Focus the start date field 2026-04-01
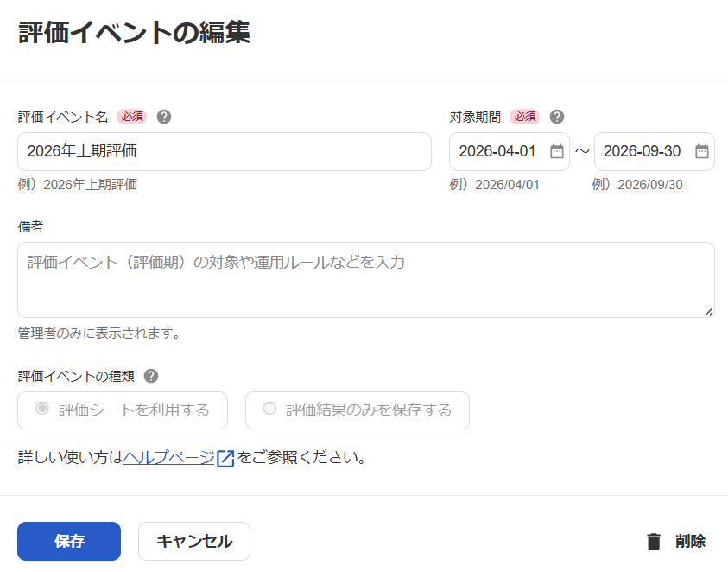Screen dimensions: 728x572 click(510, 151)
